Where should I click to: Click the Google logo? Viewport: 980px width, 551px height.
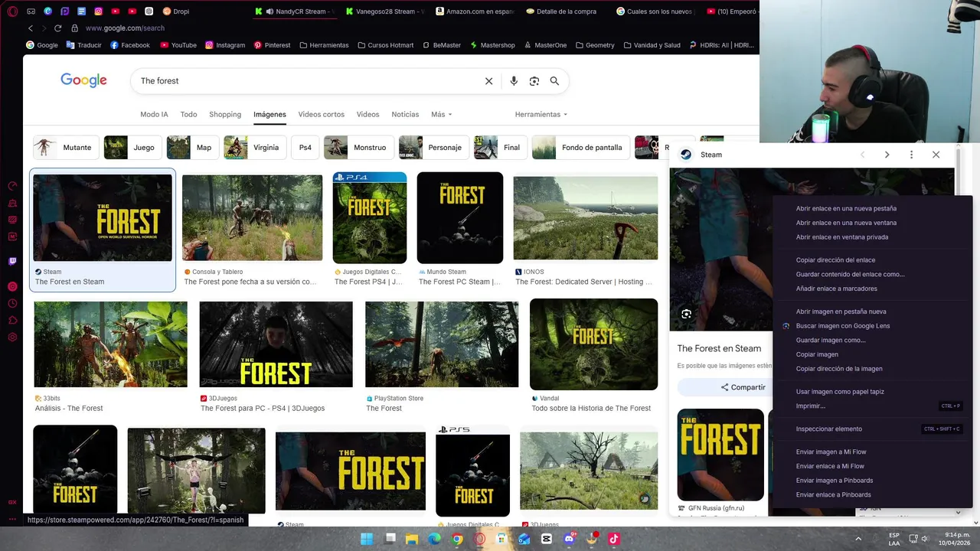[x=83, y=80]
